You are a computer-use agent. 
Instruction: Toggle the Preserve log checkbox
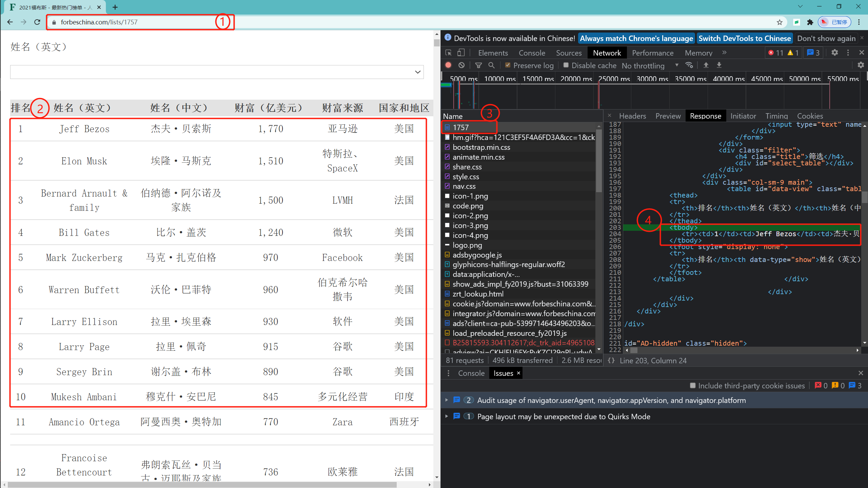pos(508,65)
